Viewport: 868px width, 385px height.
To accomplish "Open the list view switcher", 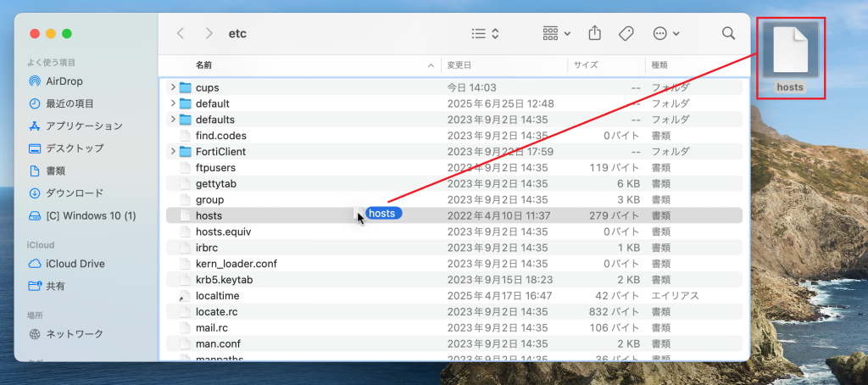I will coord(486,33).
